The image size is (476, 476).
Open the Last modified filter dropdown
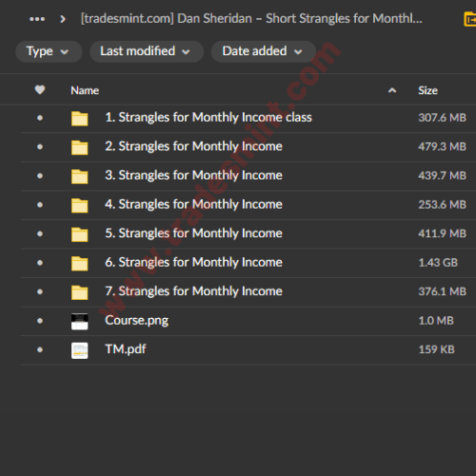147,51
